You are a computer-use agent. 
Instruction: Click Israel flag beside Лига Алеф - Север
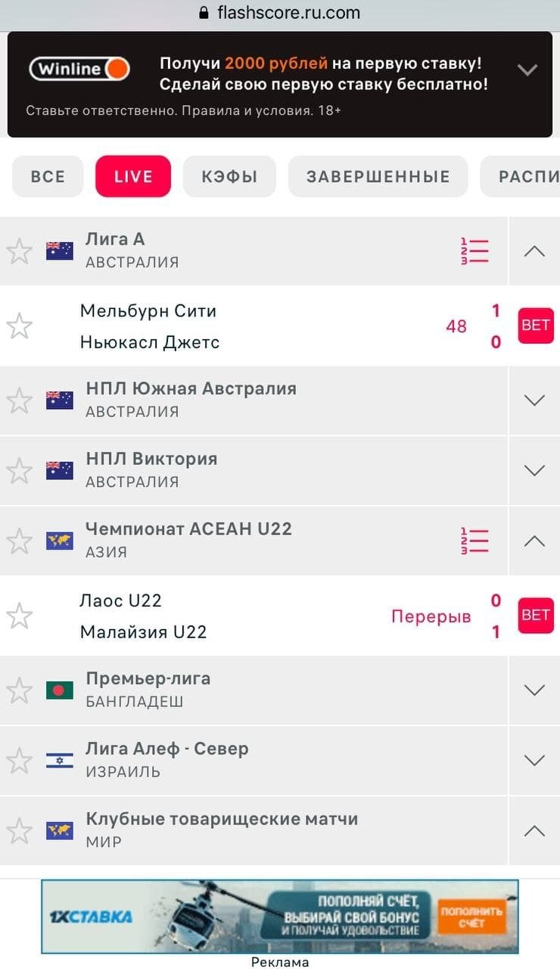coord(60,760)
